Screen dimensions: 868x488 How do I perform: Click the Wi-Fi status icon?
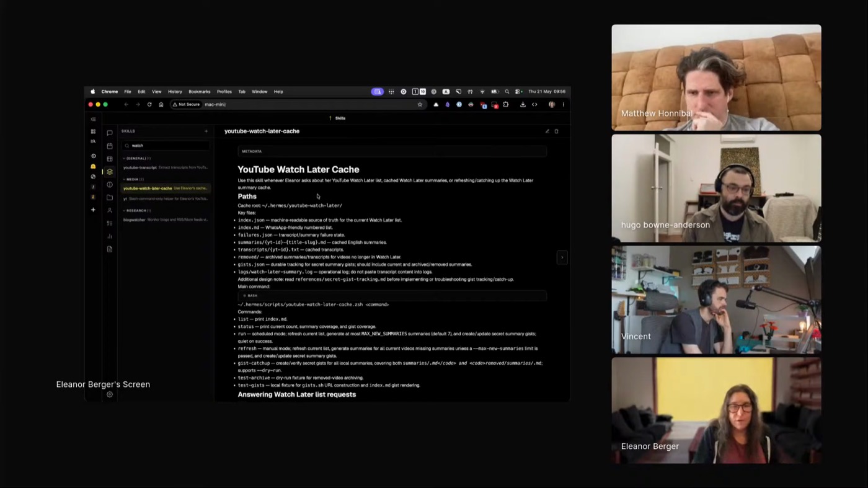[x=482, y=92]
